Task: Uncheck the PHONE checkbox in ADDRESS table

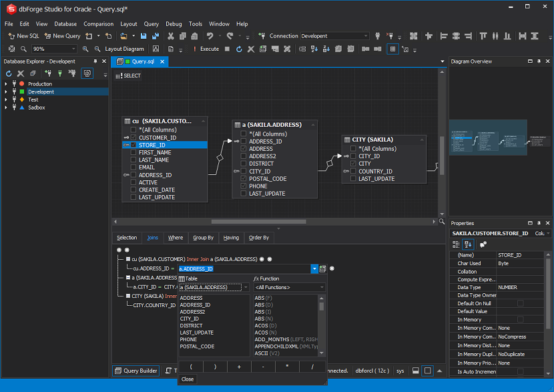Action: click(244, 186)
